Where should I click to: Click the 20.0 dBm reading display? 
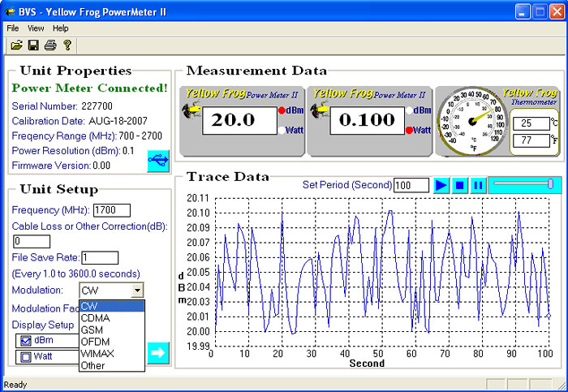(239, 120)
